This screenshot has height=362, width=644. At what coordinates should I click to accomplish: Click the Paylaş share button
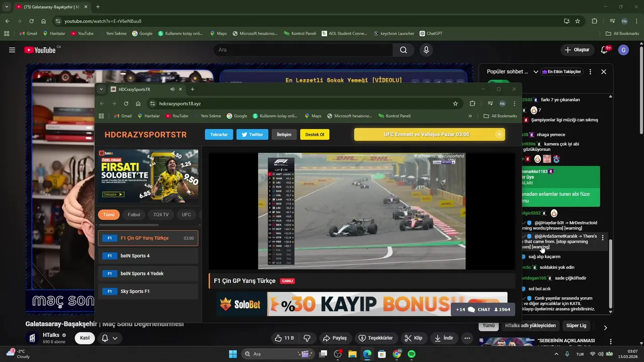pyautogui.click(x=335, y=338)
